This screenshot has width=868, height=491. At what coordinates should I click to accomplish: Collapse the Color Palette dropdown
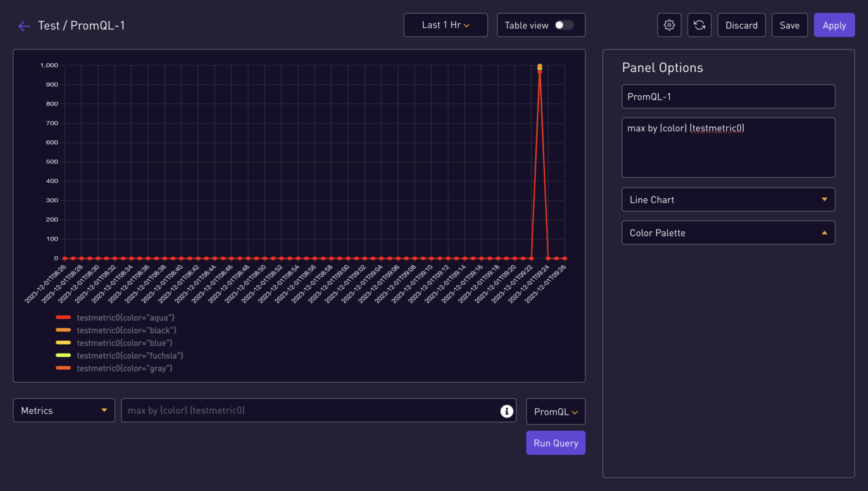(x=728, y=233)
